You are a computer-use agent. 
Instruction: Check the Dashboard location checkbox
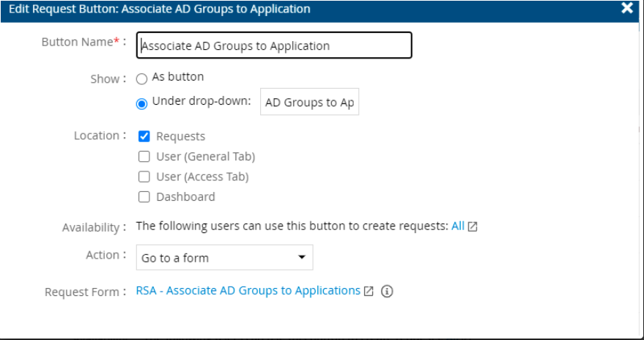click(144, 196)
